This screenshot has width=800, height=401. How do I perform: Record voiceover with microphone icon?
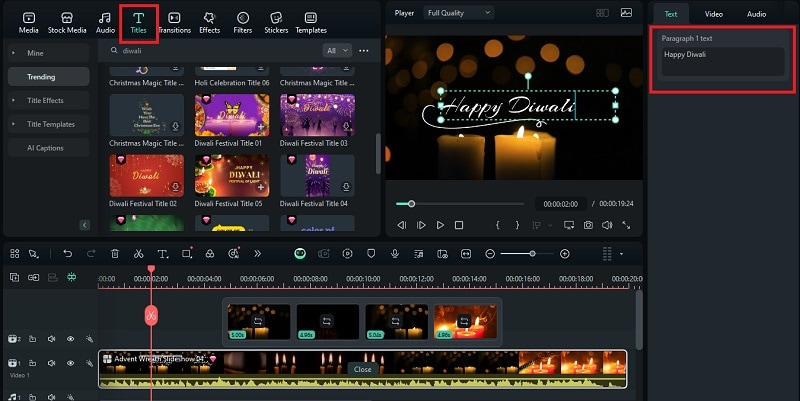pos(394,254)
